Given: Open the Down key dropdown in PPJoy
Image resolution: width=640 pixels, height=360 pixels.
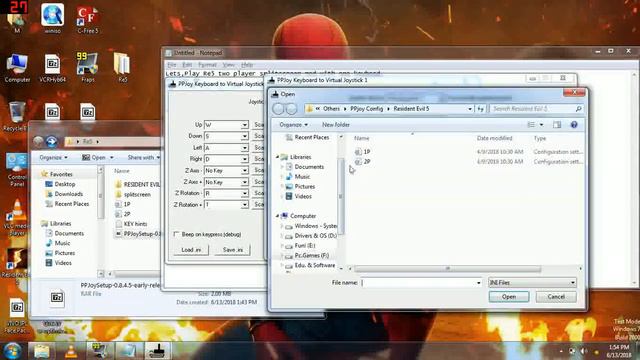Looking at the screenshot, I should pyautogui.click(x=244, y=136).
